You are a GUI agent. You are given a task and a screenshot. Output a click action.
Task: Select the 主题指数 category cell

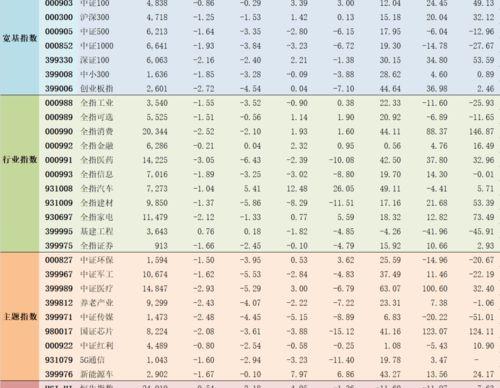click(x=20, y=317)
